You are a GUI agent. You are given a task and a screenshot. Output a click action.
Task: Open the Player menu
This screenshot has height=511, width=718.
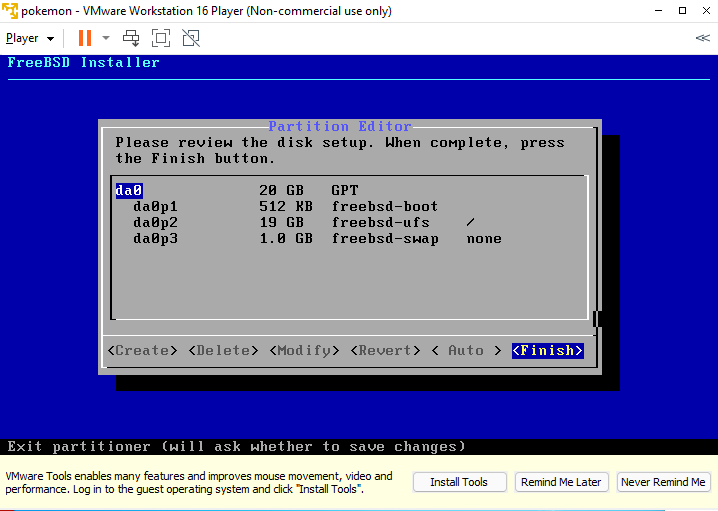[30, 38]
